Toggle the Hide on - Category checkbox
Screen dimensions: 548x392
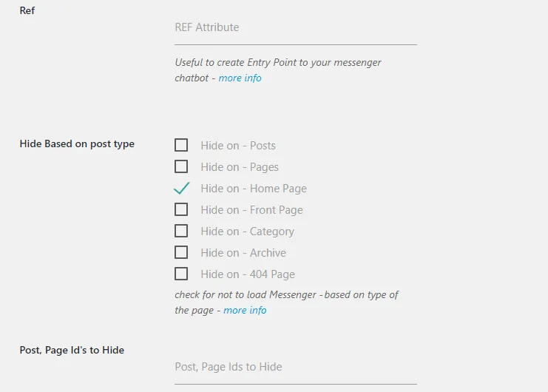(181, 231)
